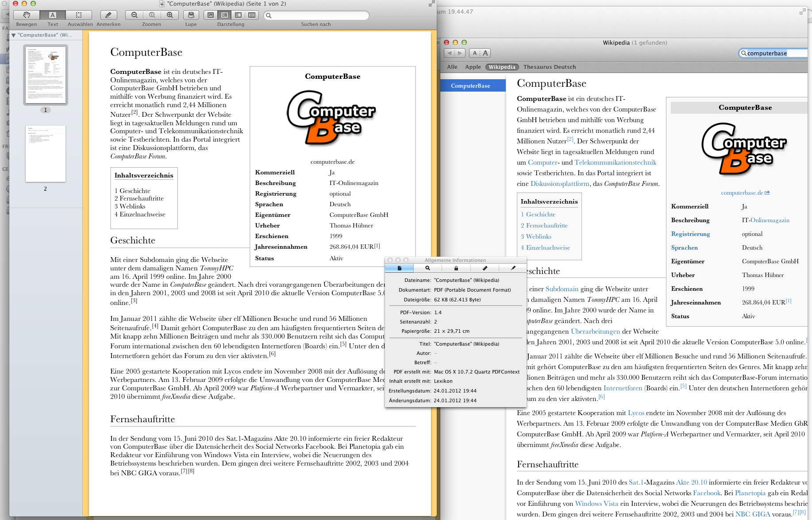Screen dimensions: 812x520
Task: Jump to '1 Geschichte' in Dictionary contents
Action: coord(538,215)
